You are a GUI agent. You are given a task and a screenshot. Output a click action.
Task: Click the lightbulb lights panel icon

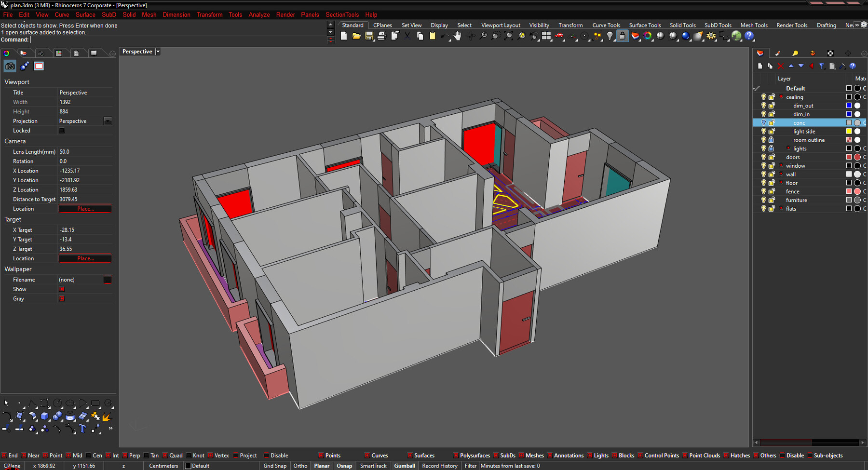795,54
